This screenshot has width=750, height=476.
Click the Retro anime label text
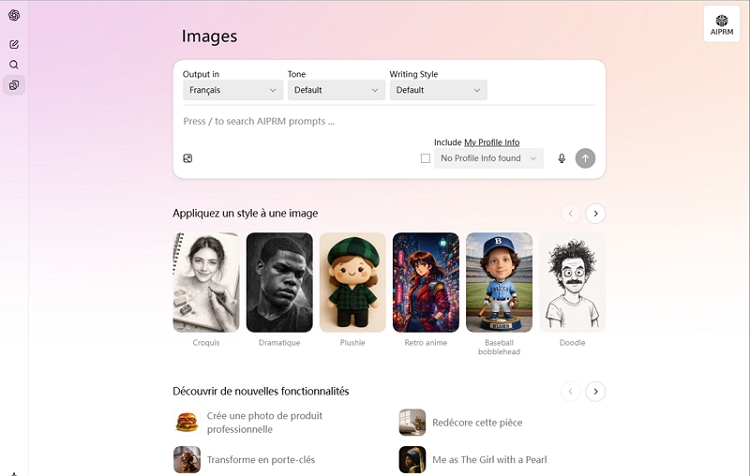pyautogui.click(x=426, y=343)
